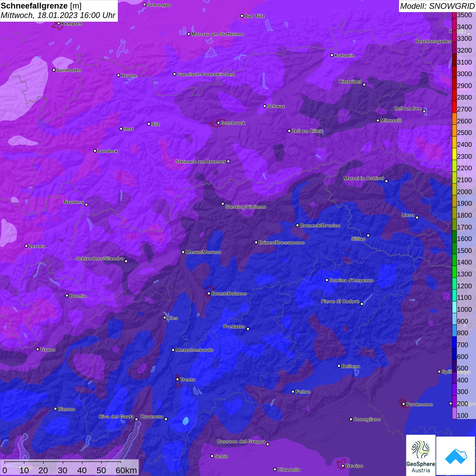Click the Landeck location dot
Viewport: 476px width, 476px height.
[x=95, y=151]
